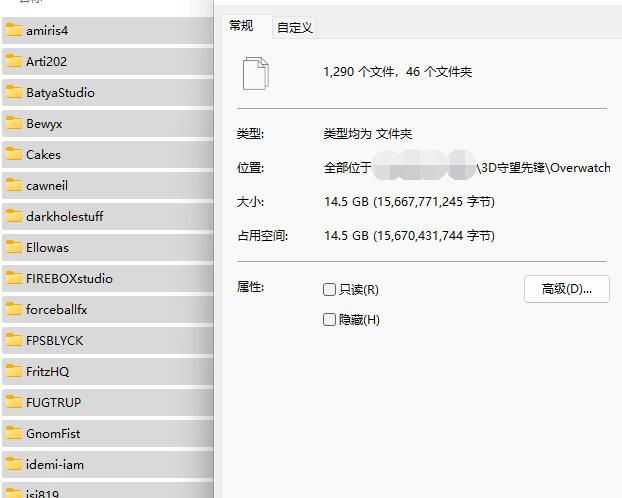The width and height of the screenshot is (622, 498).
Task: Select the 常规 tab
Action: point(241,26)
